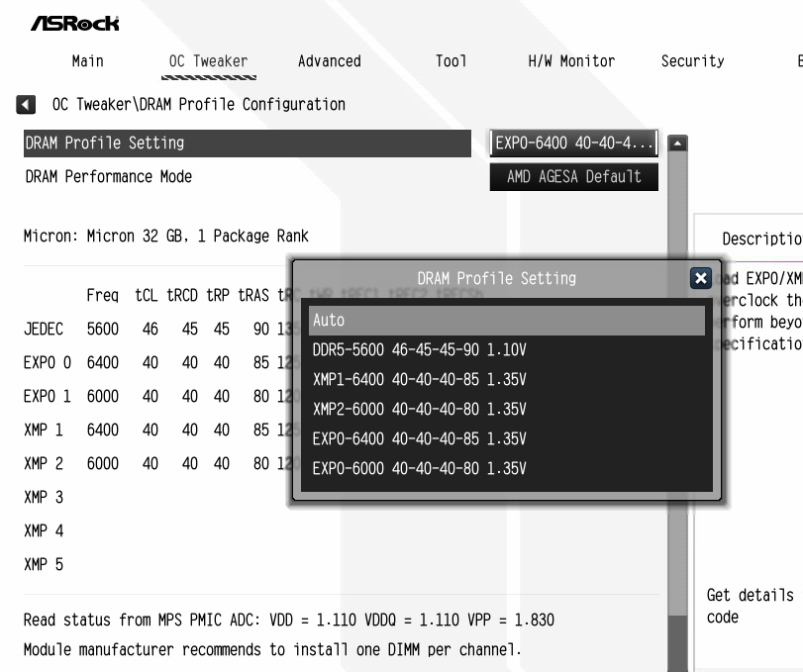Click the one DIMM per channel recommendation
The height and width of the screenshot is (672, 803).
272,650
